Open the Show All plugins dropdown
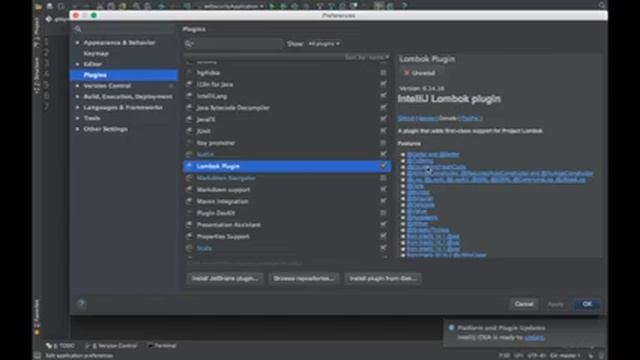This screenshot has height=360, width=640. pos(324,44)
